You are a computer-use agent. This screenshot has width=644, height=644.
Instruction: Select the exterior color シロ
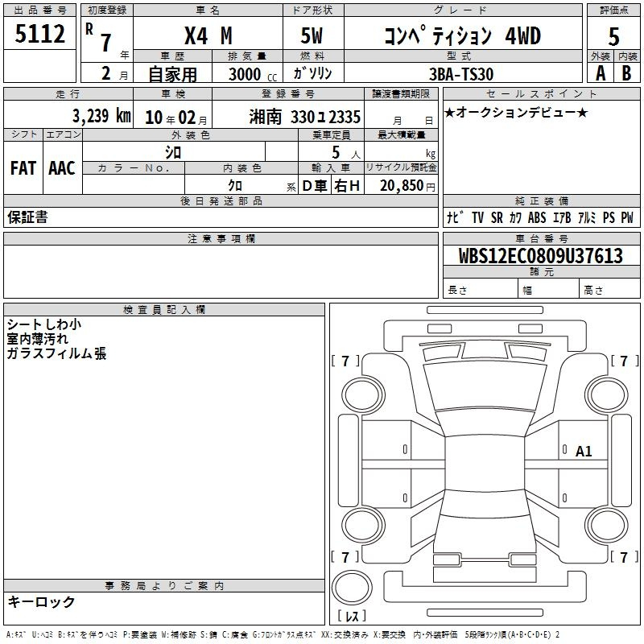point(173,152)
